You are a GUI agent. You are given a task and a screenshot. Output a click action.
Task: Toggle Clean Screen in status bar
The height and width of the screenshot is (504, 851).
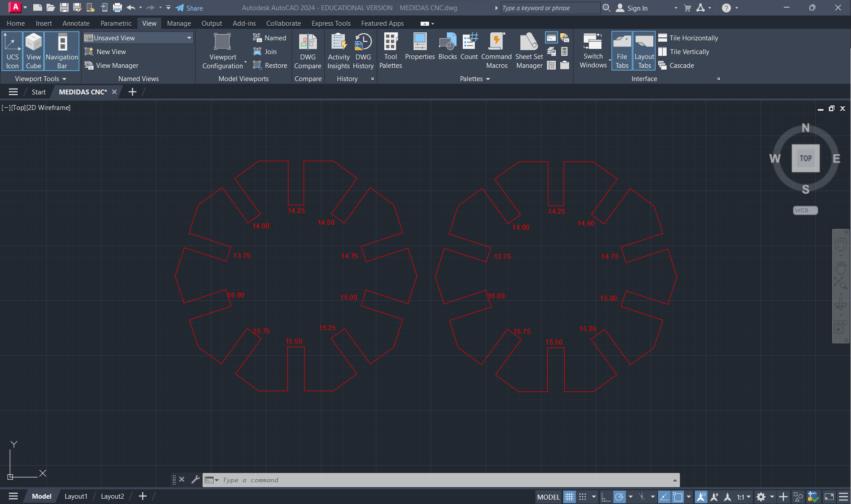(x=829, y=497)
